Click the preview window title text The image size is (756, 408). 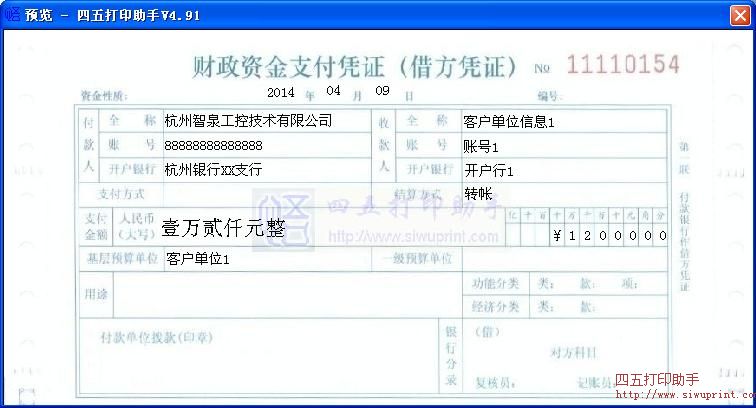pos(112,15)
